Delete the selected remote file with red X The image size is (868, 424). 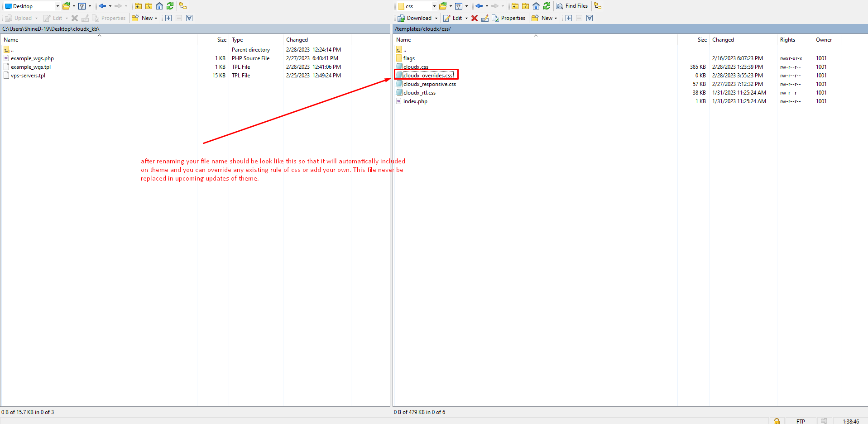475,18
